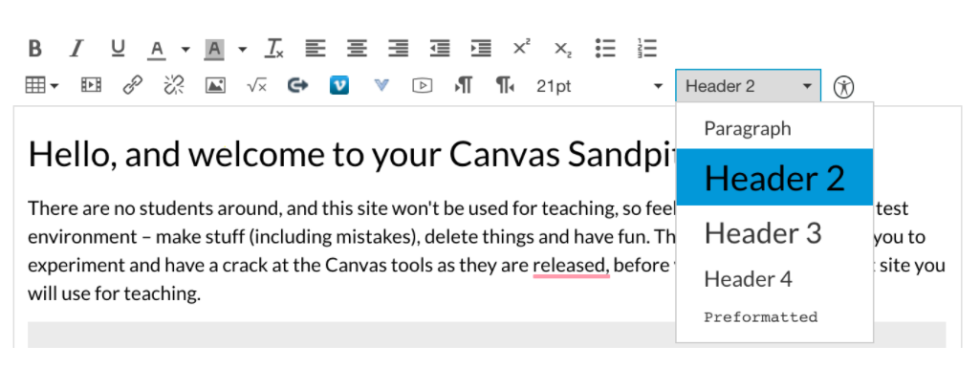Screen dimensions: 980x368
Task: Click the Clear formatting icon
Action: click(273, 48)
